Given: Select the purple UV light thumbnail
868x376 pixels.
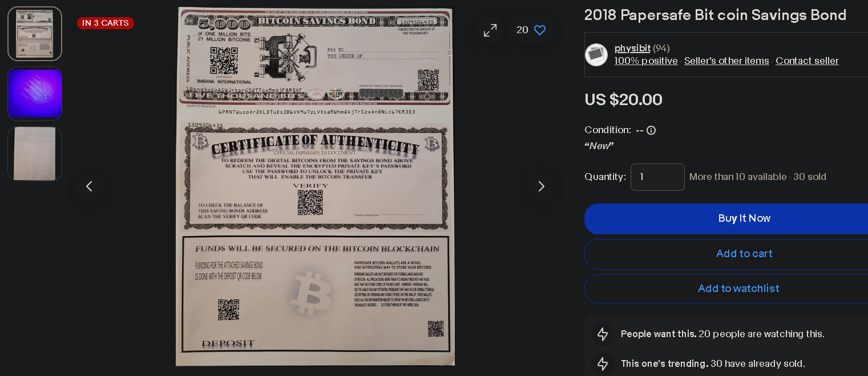Looking at the screenshot, I should coord(35,94).
